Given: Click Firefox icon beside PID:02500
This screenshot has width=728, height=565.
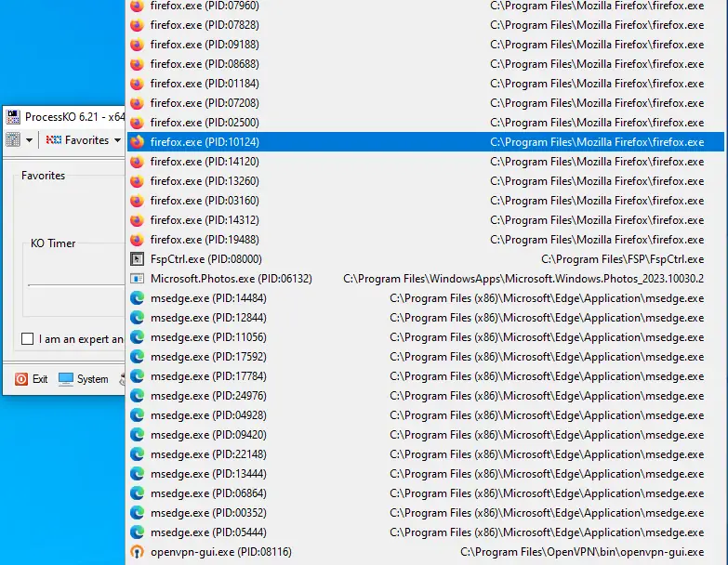Looking at the screenshot, I should [x=137, y=123].
